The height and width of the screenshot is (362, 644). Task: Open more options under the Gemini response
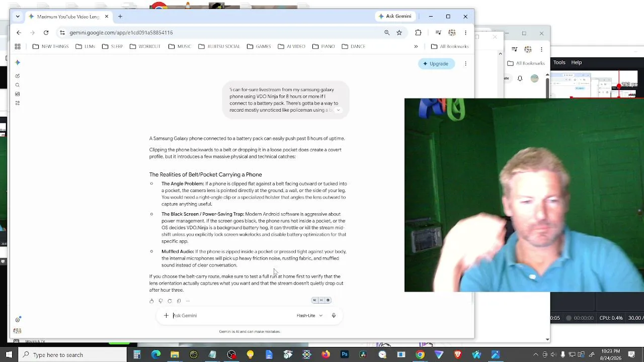188,301
